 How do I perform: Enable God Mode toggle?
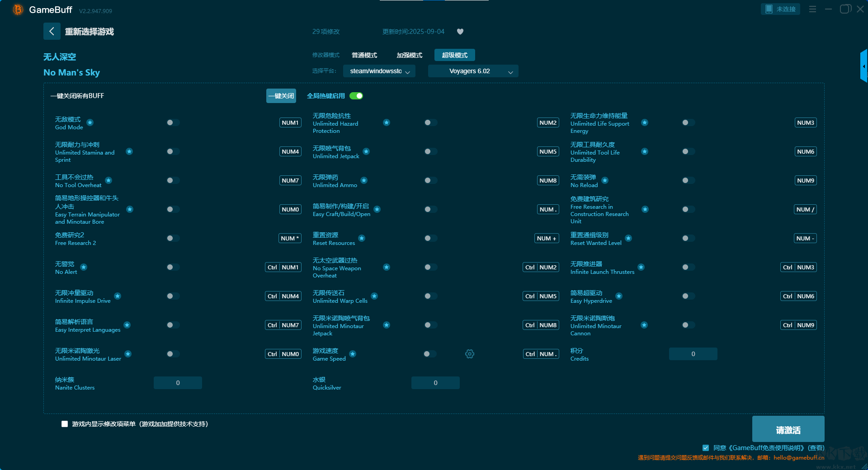point(173,122)
